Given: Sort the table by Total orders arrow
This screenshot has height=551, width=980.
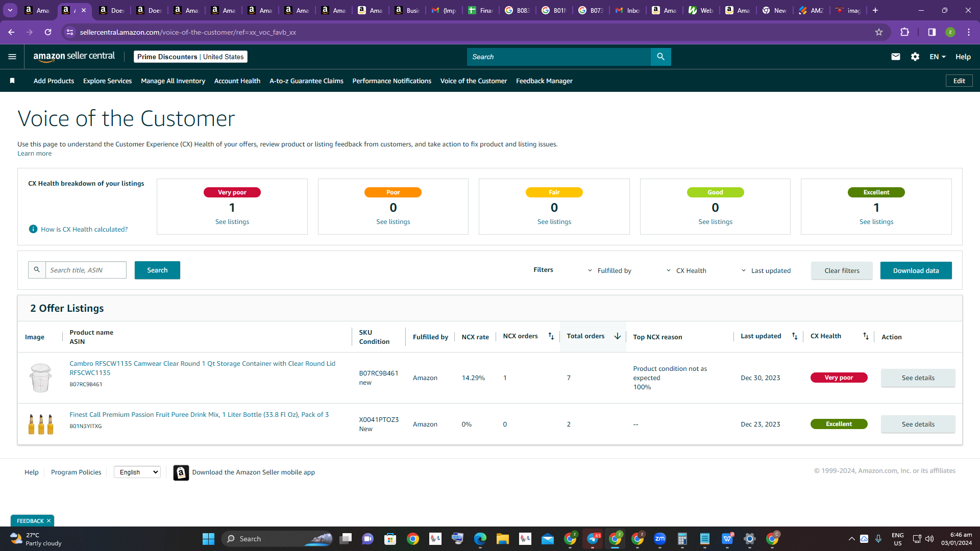Looking at the screenshot, I should tap(617, 336).
